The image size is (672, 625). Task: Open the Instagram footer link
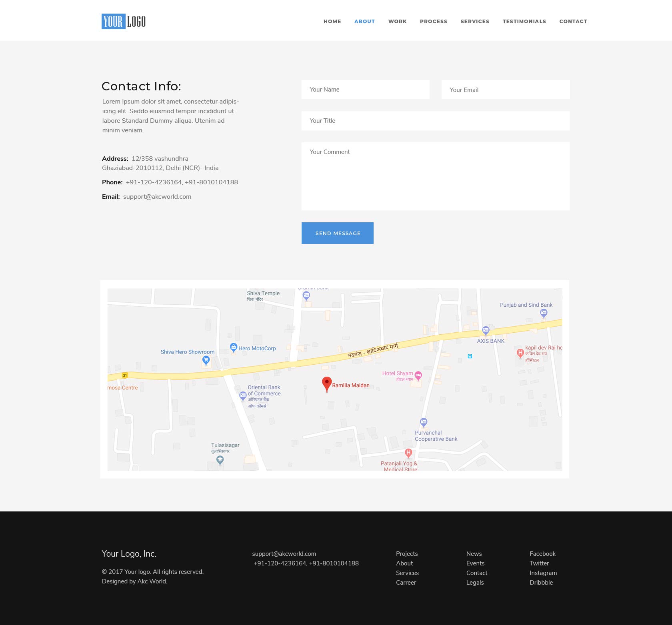click(x=543, y=573)
